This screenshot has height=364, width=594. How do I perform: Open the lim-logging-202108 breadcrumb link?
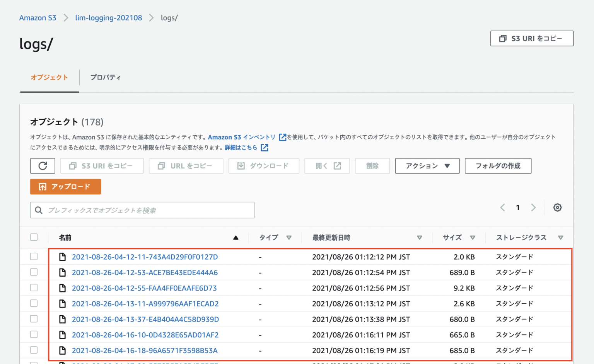108,17
